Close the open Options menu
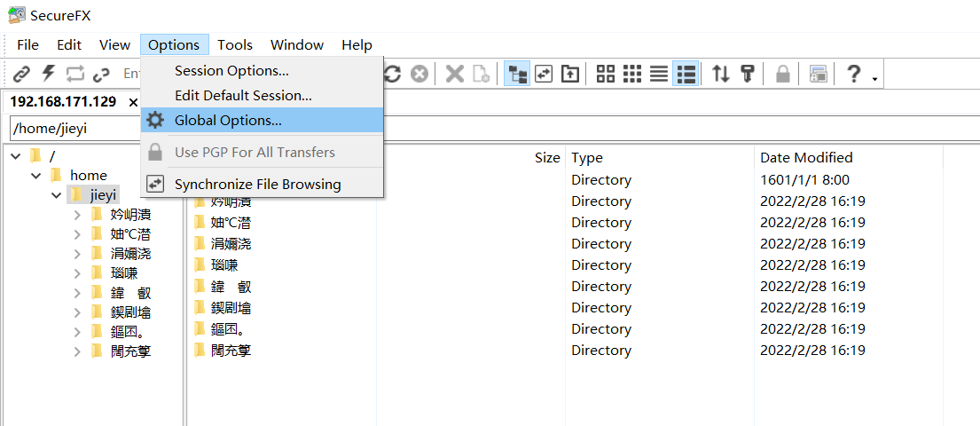 (x=175, y=45)
